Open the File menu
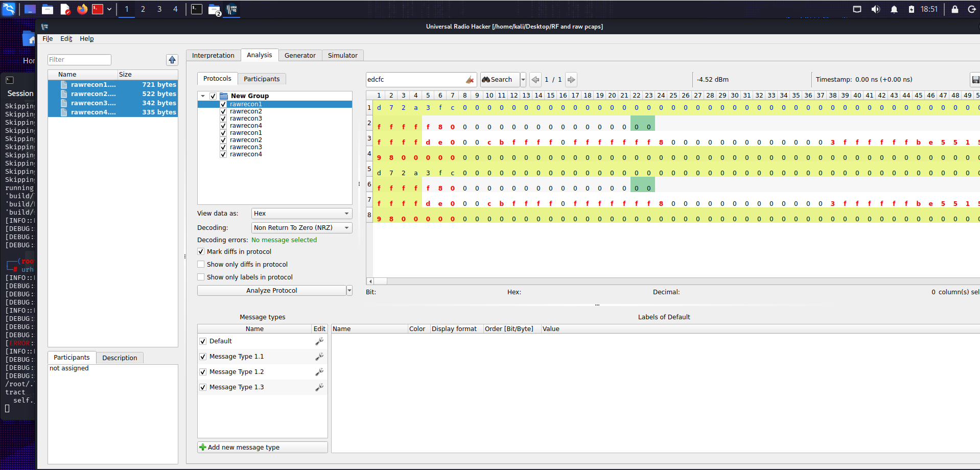Image resolution: width=980 pixels, height=470 pixels. pyautogui.click(x=48, y=39)
